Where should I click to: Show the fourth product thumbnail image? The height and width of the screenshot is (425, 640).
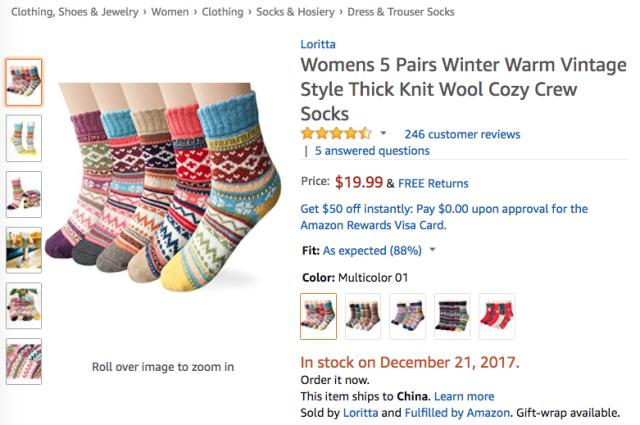23,250
